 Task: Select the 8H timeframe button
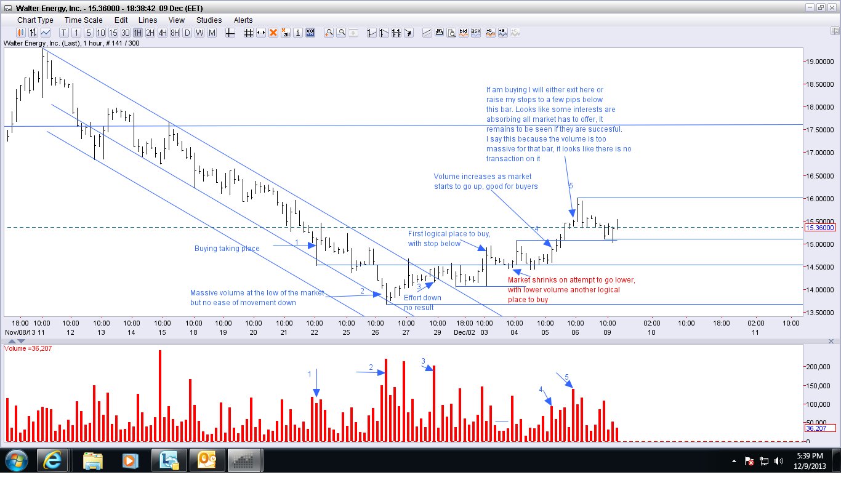click(175, 33)
